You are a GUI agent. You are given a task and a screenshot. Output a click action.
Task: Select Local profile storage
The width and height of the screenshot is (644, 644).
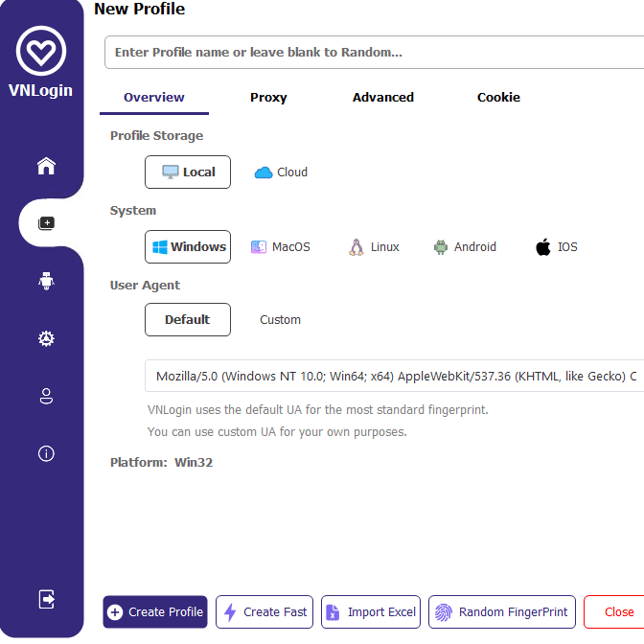coord(188,172)
